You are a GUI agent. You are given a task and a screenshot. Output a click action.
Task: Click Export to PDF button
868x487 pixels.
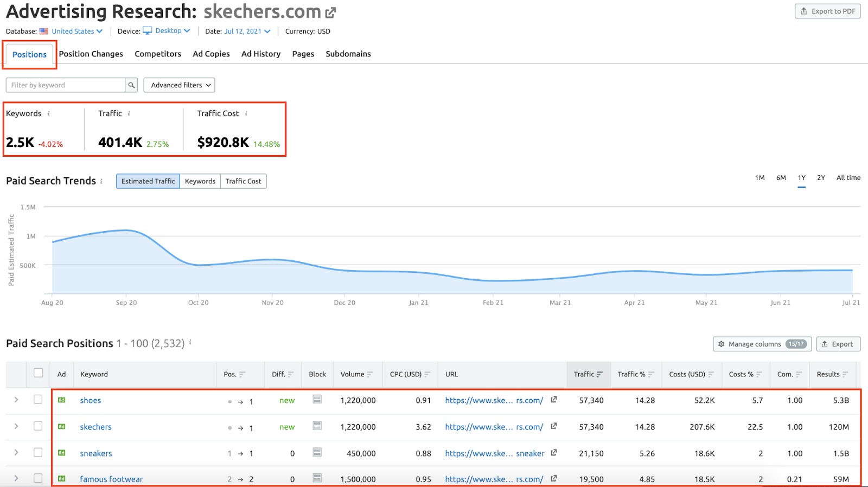point(828,11)
